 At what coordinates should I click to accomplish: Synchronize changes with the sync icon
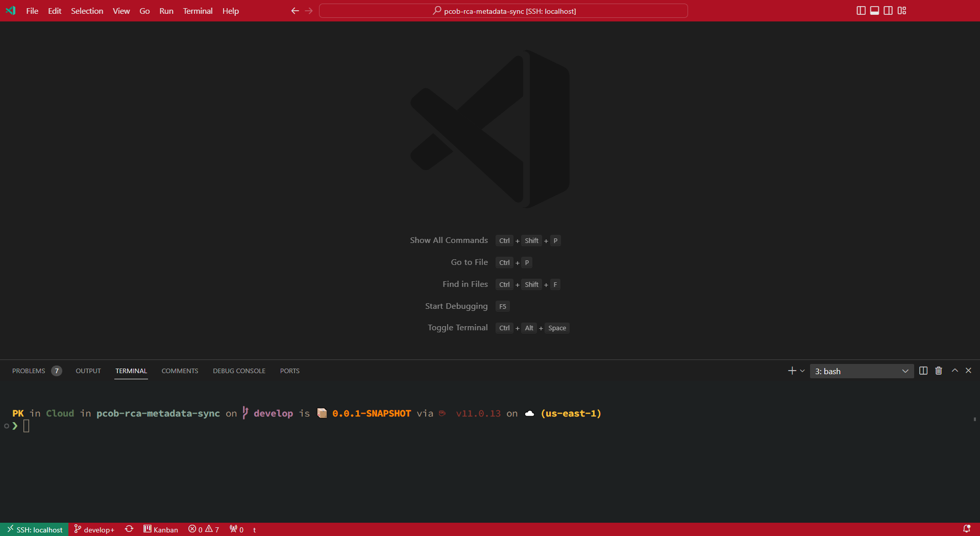(x=129, y=529)
